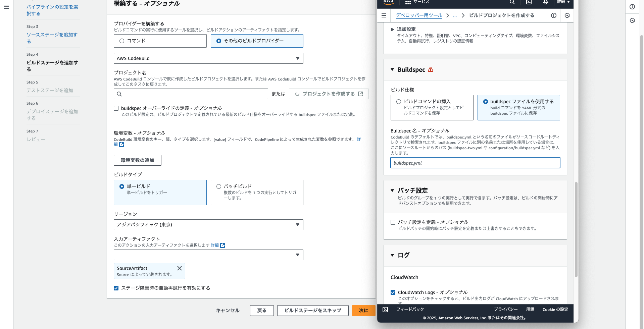Enable バッチ設定を定義 checkbox

393,222
